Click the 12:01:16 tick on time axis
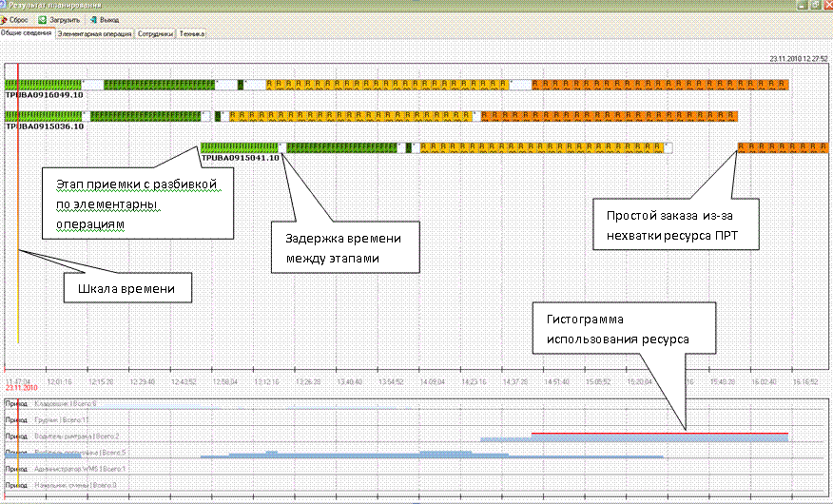The width and height of the screenshot is (833, 504). point(59,381)
